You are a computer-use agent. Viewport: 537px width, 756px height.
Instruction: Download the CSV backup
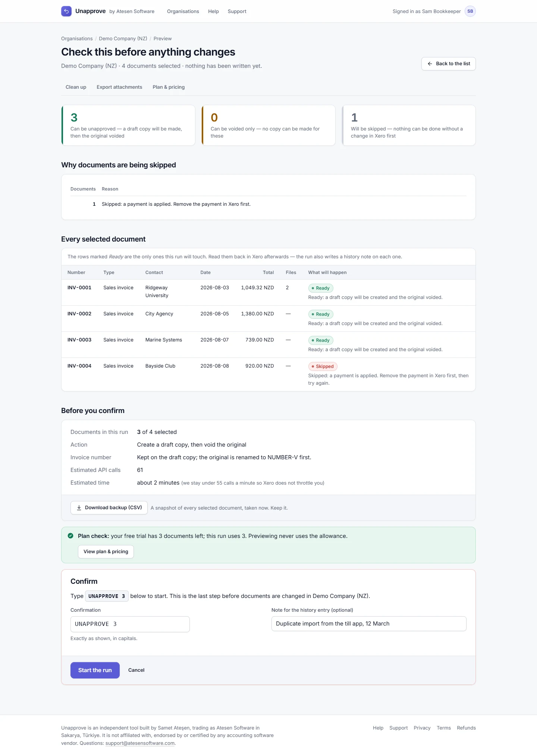click(109, 508)
